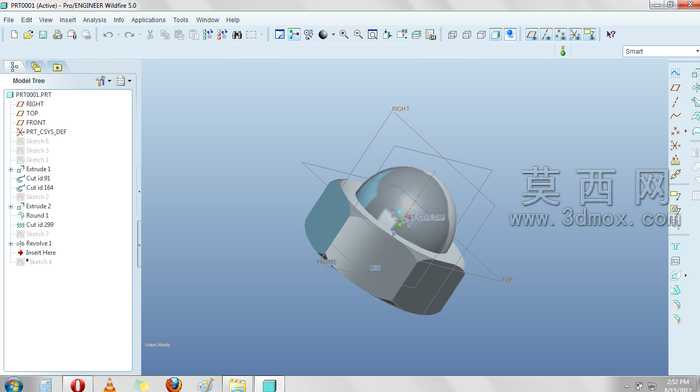Expand the Revolve 1 feature
This screenshot has width=700, height=392.
[x=11, y=243]
